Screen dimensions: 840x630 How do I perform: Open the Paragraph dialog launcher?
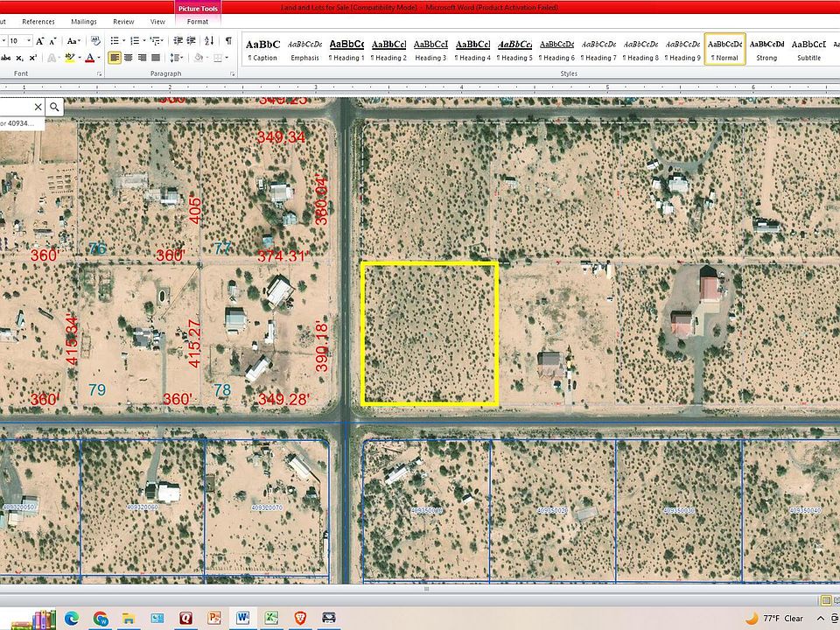click(x=233, y=74)
